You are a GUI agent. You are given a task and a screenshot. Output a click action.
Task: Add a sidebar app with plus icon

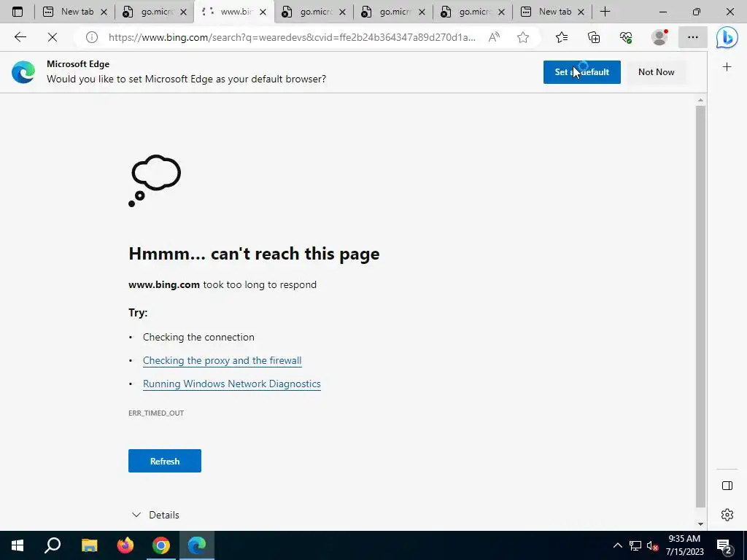click(x=727, y=67)
